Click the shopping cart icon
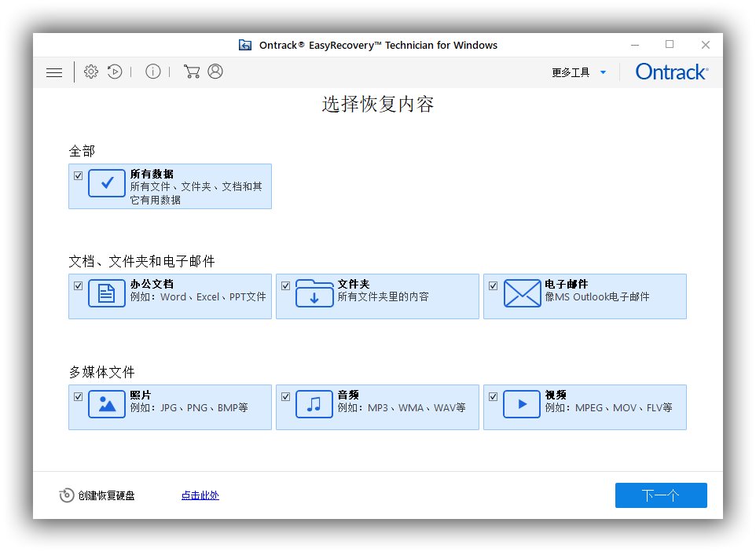 [x=192, y=72]
